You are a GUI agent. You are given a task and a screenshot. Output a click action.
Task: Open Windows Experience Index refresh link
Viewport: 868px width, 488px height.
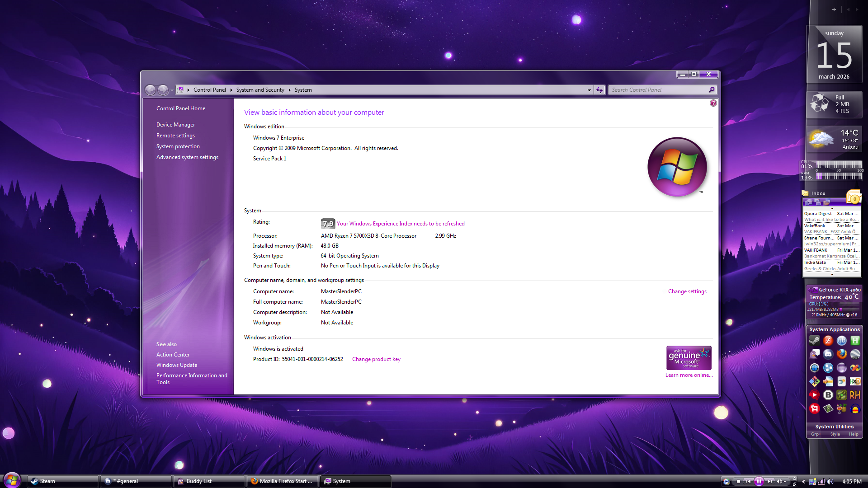401,224
